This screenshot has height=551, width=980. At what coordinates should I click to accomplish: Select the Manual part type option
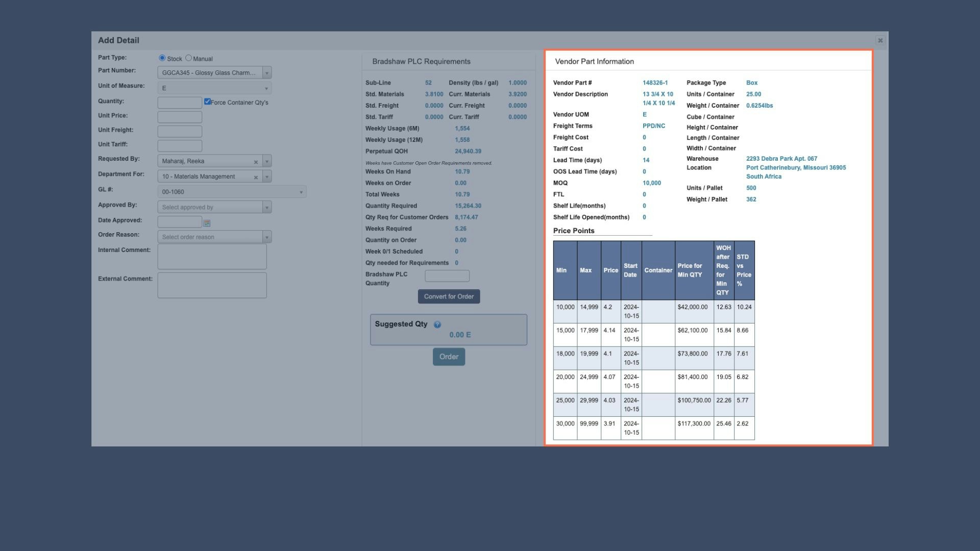[189, 58]
